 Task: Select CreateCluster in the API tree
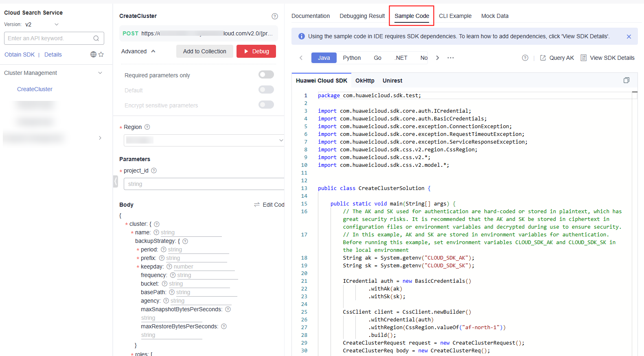point(35,89)
